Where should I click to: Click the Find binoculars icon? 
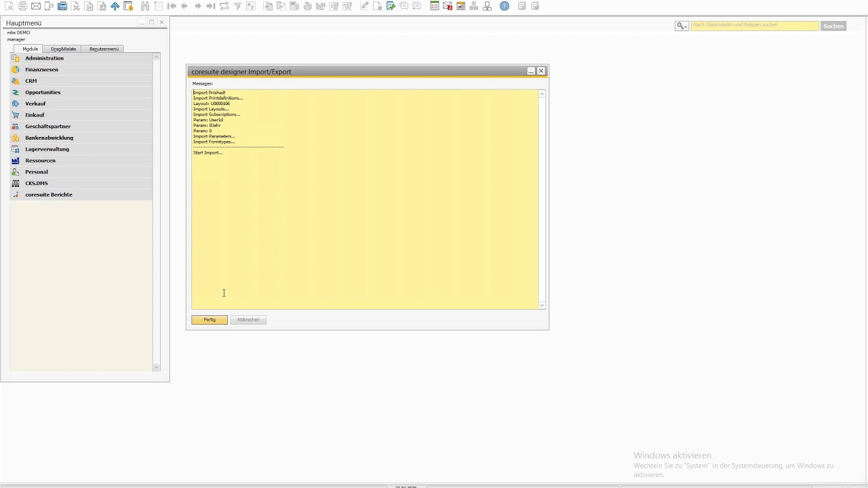tap(145, 6)
